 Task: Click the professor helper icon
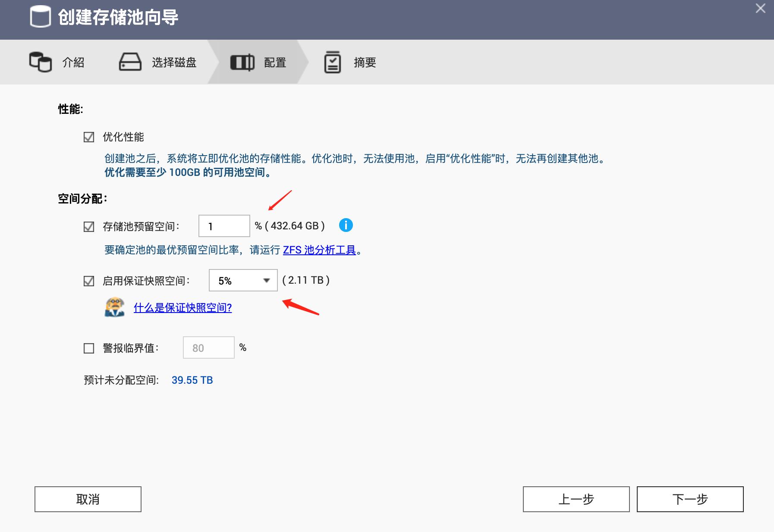click(x=113, y=308)
